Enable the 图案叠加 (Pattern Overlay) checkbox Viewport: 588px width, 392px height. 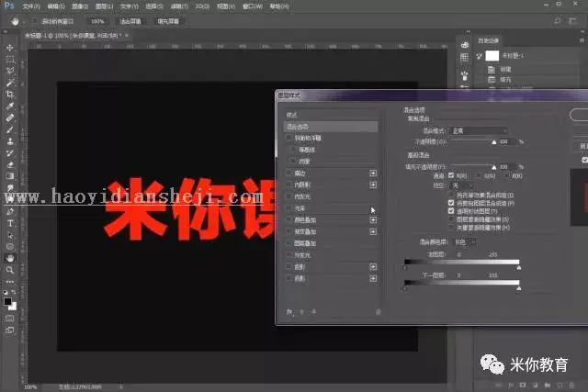[x=288, y=243]
